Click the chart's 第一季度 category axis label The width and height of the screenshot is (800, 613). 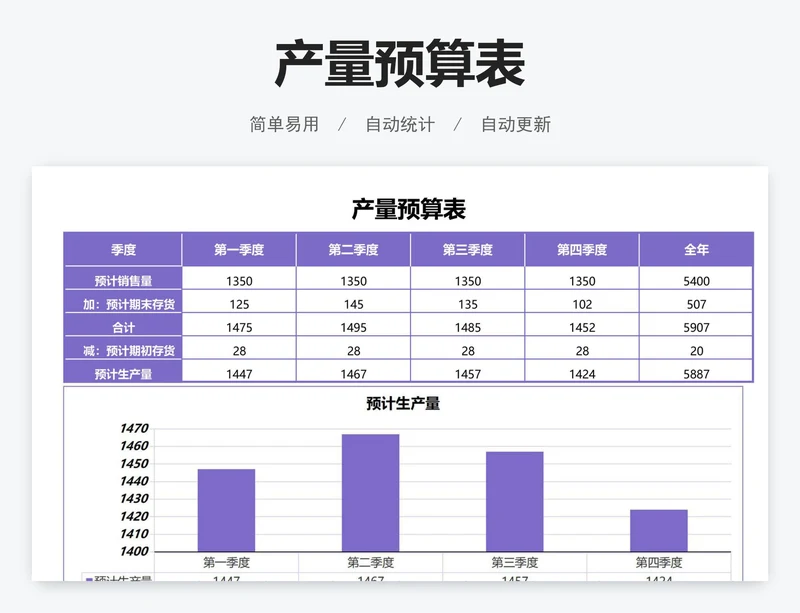[x=227, y=562]
